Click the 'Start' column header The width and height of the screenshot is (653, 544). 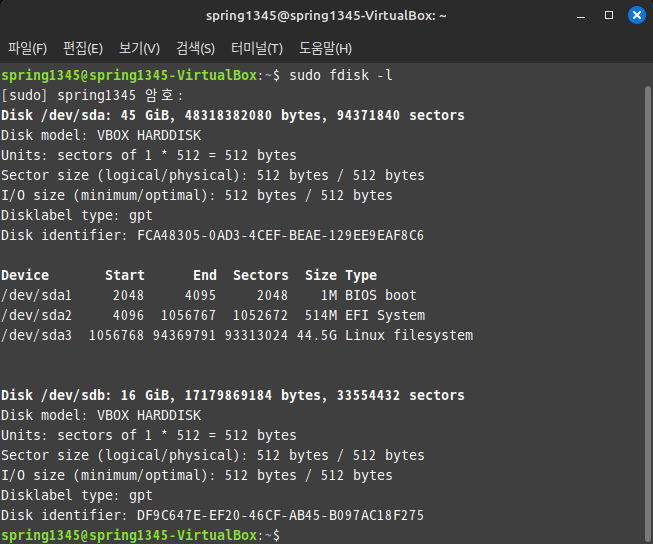[125, 275]
